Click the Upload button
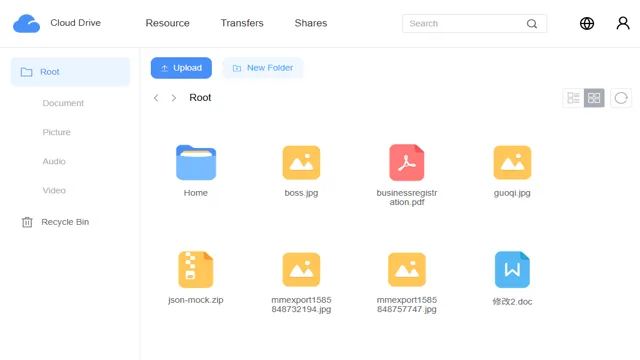The image size is (640, 360). (181, 68)
